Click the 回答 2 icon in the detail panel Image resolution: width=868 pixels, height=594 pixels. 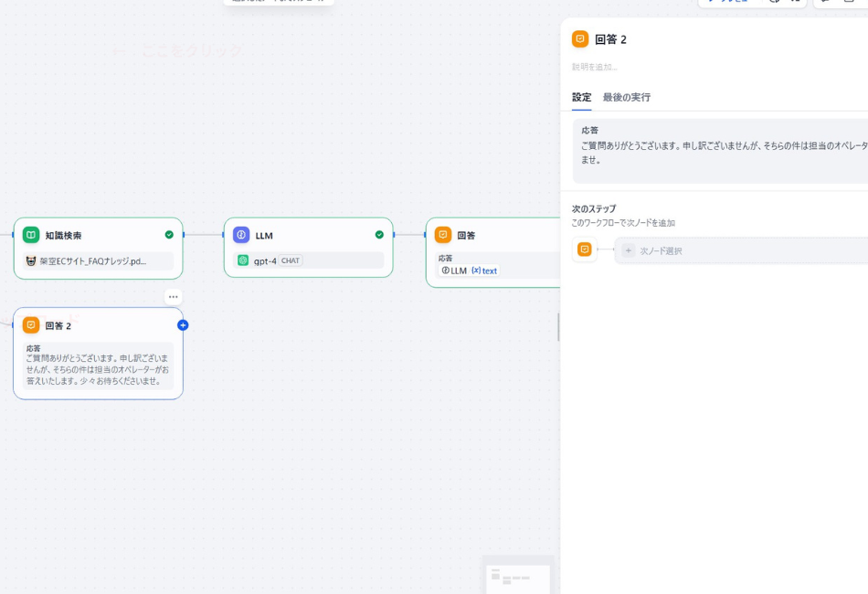(x=580, y=38)
